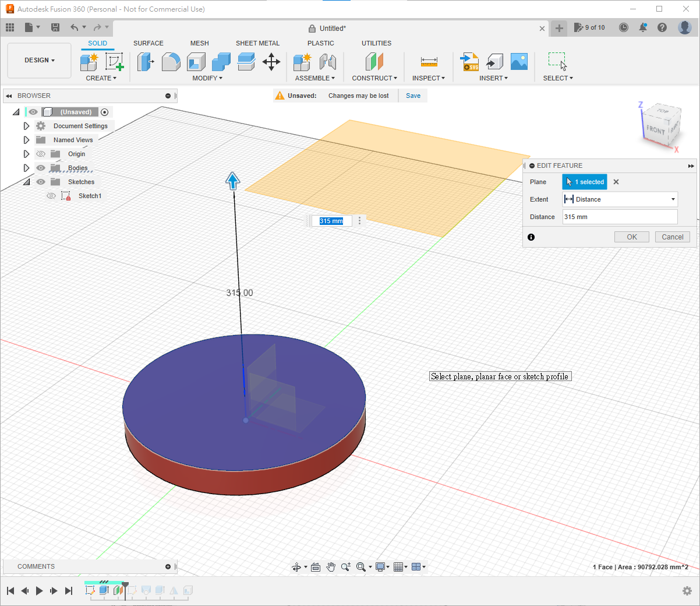Open the Insert SVG tool
700x606 pixels.
click(x=469, y=62)
